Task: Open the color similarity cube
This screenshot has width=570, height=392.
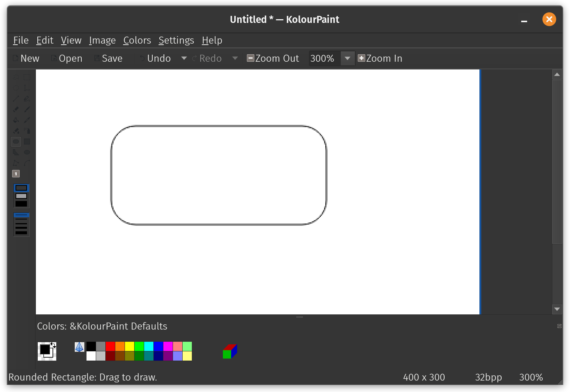Action: point(230,351)
